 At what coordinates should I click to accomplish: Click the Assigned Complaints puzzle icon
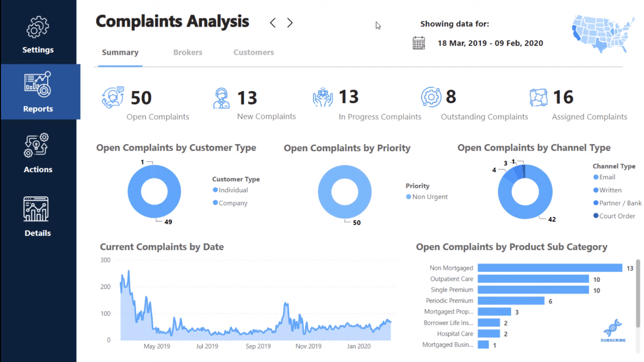538,98
